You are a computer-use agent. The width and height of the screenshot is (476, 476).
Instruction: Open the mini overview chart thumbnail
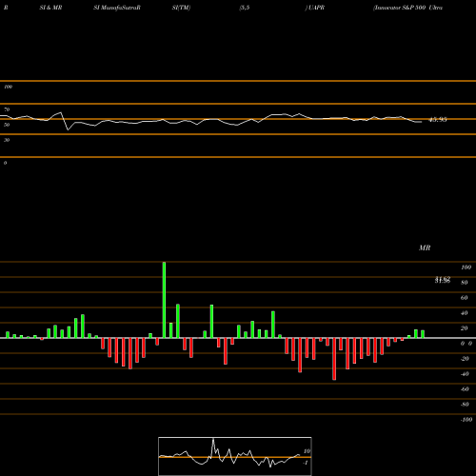click(235, 456)
